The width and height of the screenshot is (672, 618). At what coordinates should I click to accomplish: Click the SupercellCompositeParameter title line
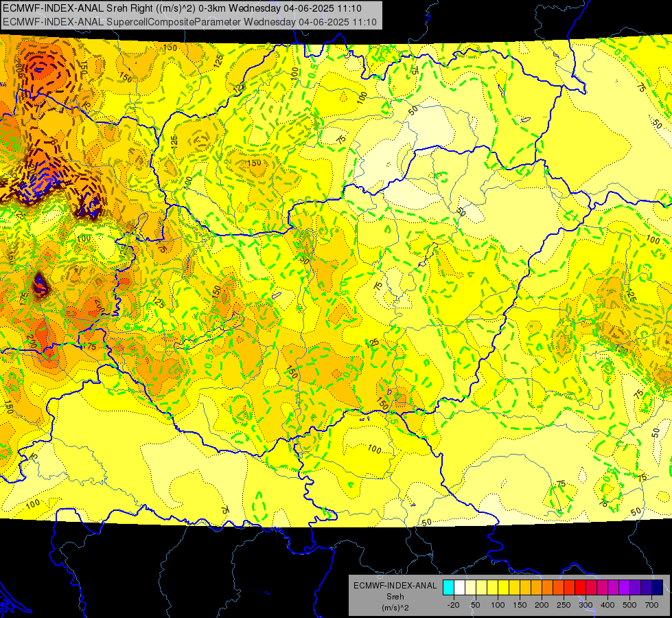(x=190, y=22)
